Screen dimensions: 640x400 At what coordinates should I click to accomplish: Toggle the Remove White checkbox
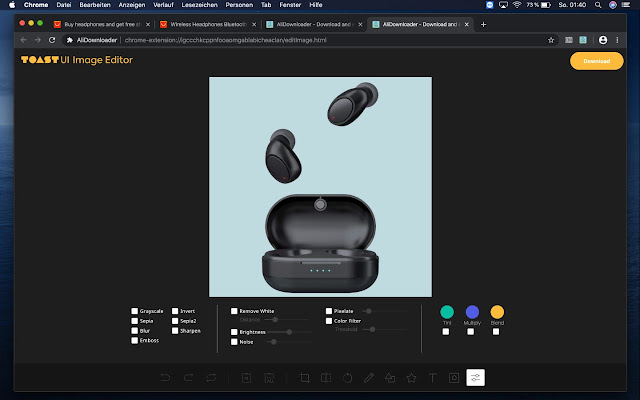[x=235, y=311]
